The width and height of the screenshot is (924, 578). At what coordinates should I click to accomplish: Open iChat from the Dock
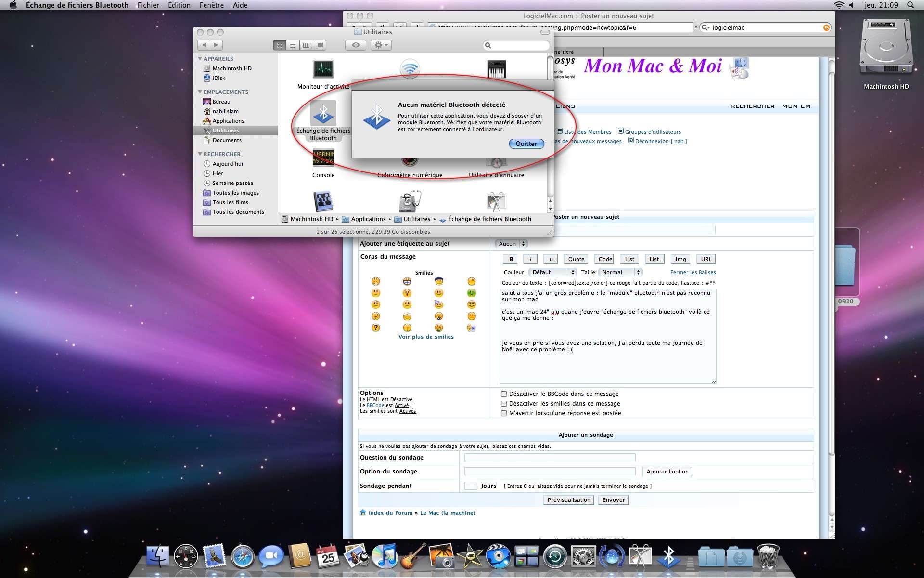click(271, 557)
